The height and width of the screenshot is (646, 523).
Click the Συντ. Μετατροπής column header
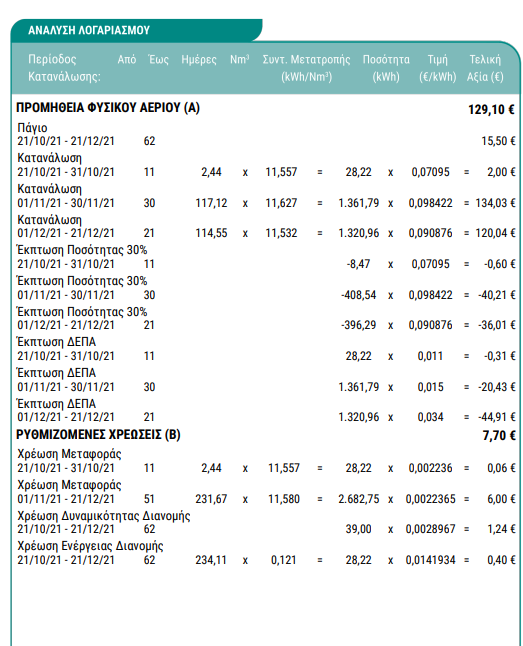(306, 68)
